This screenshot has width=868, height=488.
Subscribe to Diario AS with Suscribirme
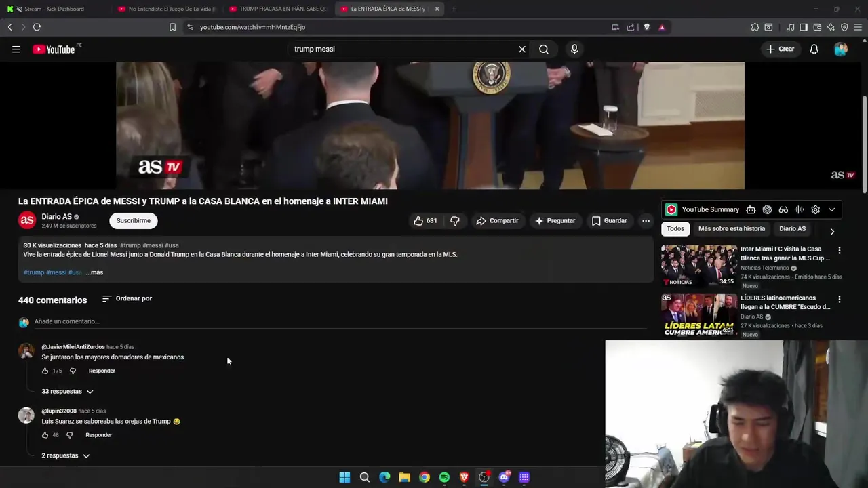[134, 220]
